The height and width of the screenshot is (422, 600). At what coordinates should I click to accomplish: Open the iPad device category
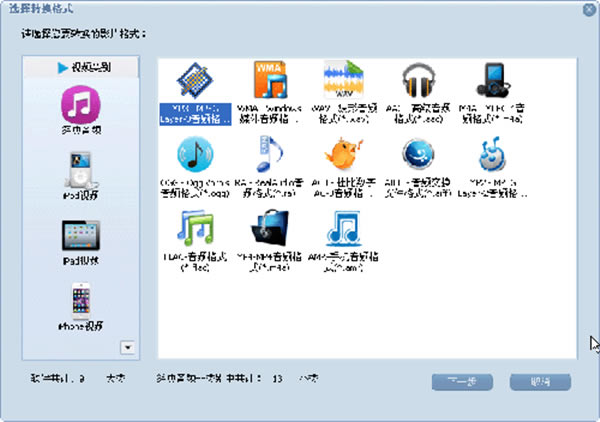tap(81, 243)
